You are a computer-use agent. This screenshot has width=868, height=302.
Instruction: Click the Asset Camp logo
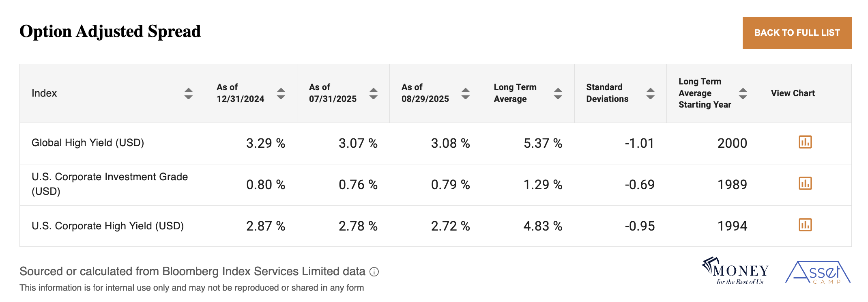point(818,272)
